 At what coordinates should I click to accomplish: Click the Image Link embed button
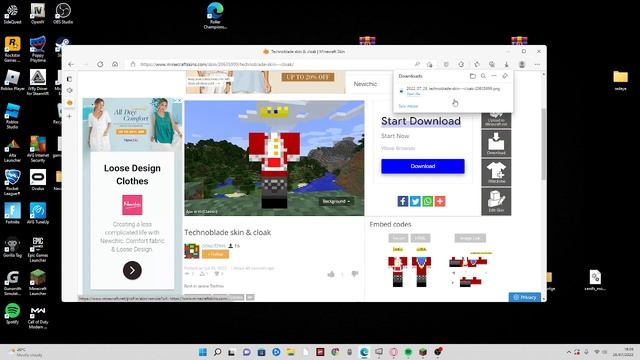[x=470, y=238]
